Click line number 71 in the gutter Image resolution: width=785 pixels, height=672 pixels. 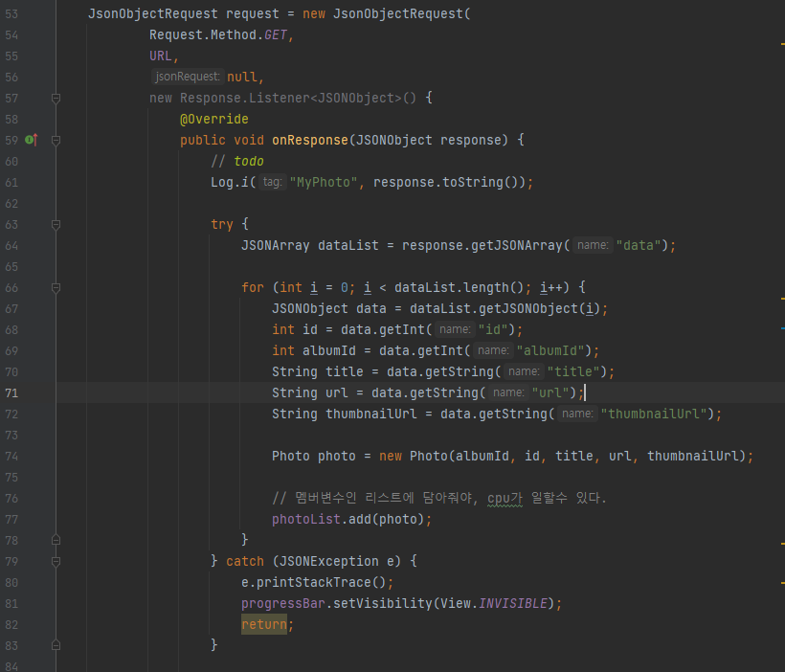click(x=11, y=393)
